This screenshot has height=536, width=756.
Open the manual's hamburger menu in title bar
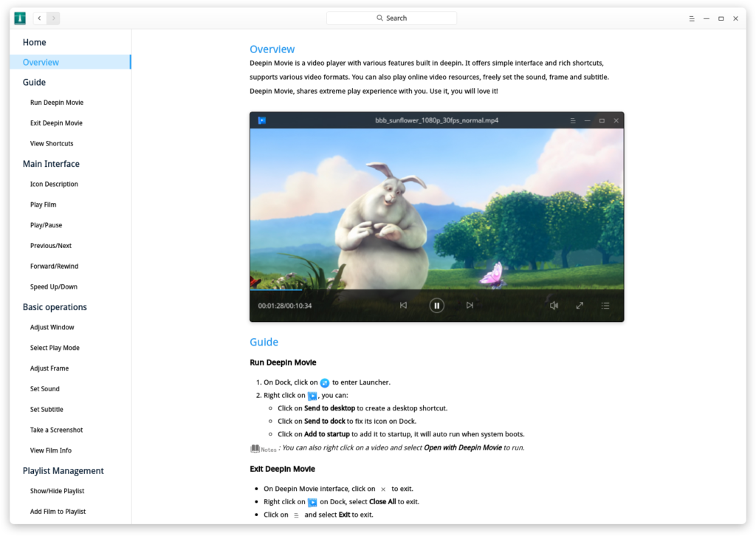tap(691, 18)
